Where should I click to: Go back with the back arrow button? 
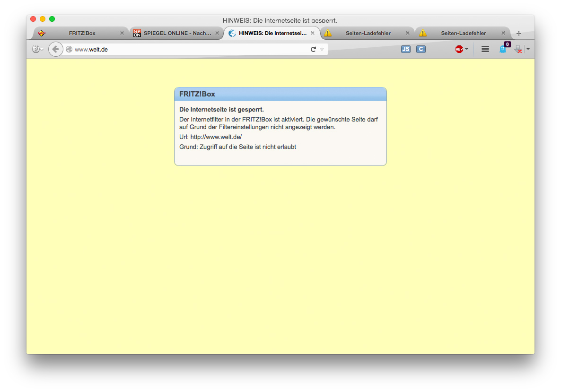(x=55, y=49)
